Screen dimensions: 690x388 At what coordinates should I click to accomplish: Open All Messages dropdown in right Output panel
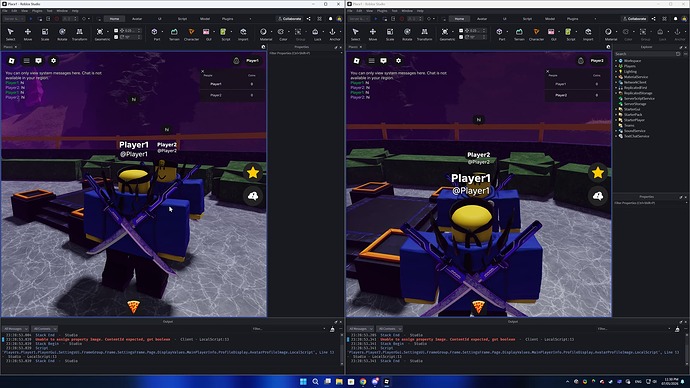click(x=360, y=329)
